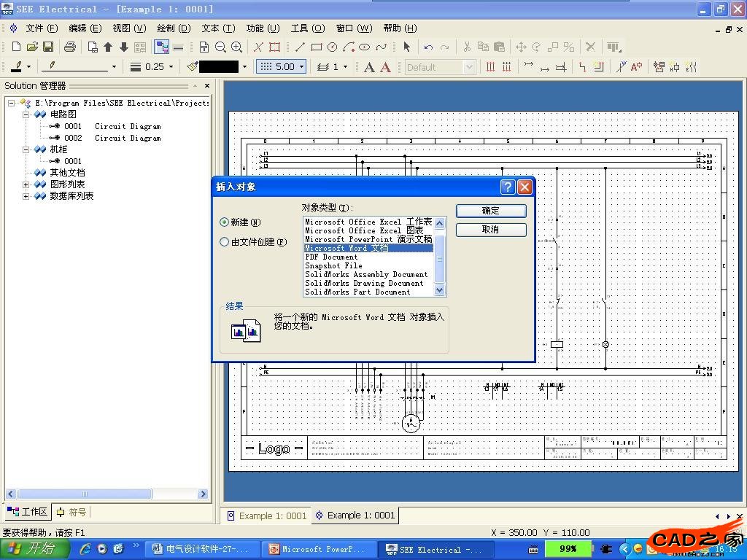Click the 取消 button in the dialog

click(x=491, y=230)
